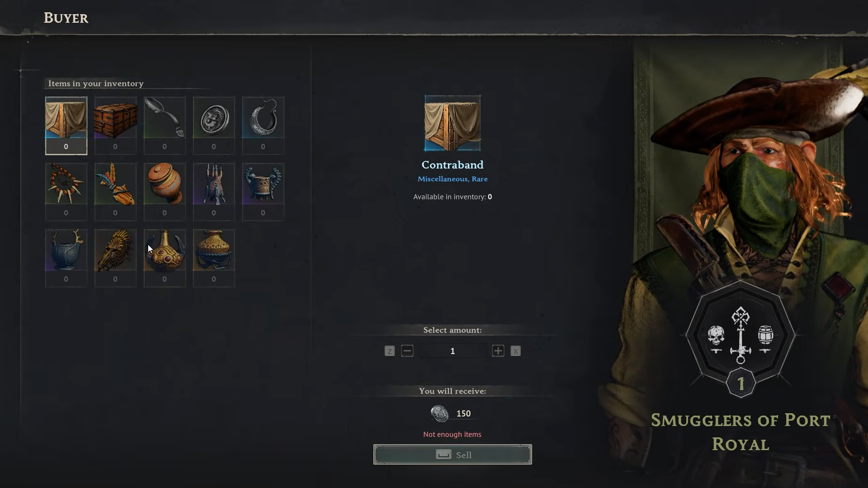Click the Sell button
The width and height of the screenshot is (868, 488).
[x=453, y=454]
